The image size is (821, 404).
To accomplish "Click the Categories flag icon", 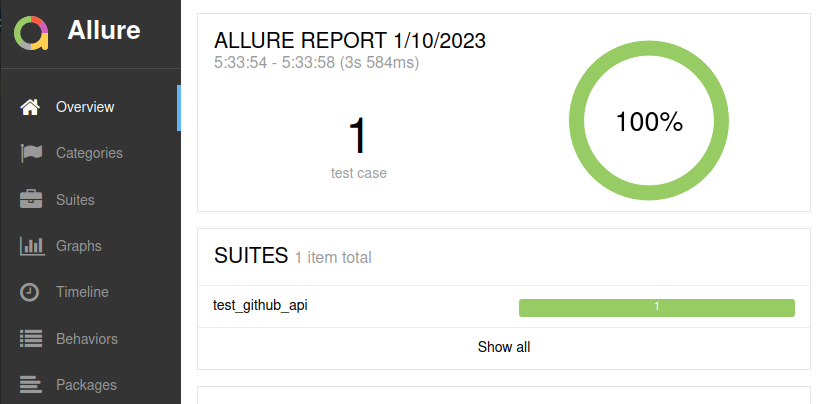I will (x=31, y=153).
